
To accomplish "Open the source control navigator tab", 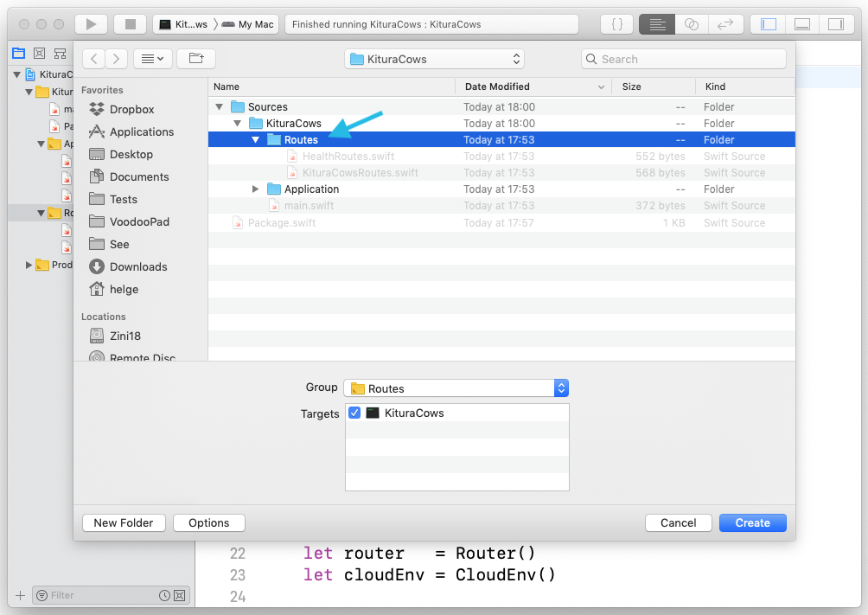I will (x=39, y=53).
